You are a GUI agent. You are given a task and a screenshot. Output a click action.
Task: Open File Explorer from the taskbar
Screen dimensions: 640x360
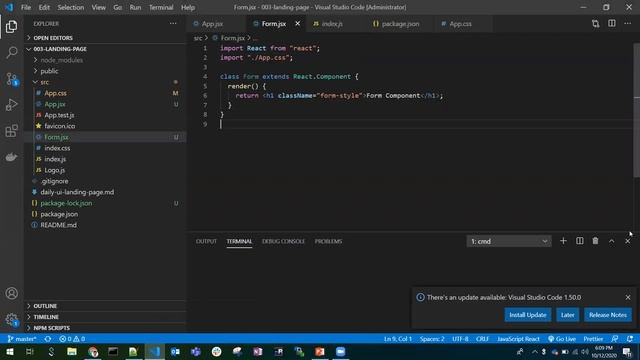[x=72, y=352]
